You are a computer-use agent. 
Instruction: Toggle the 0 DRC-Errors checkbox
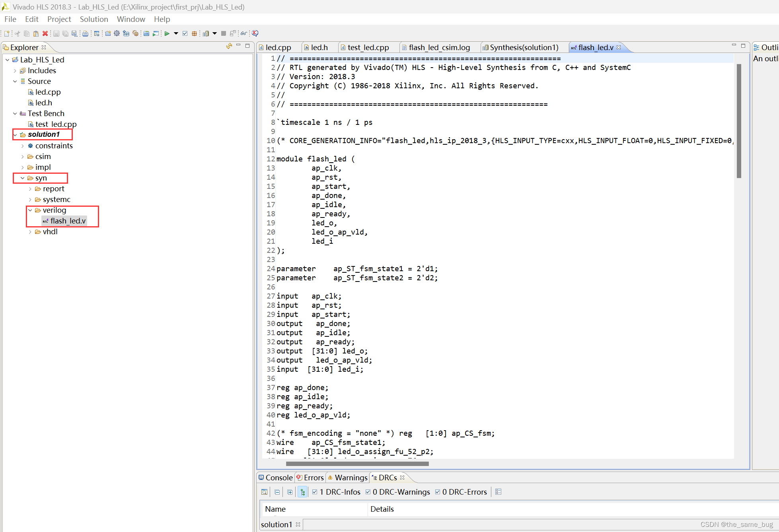437,492
